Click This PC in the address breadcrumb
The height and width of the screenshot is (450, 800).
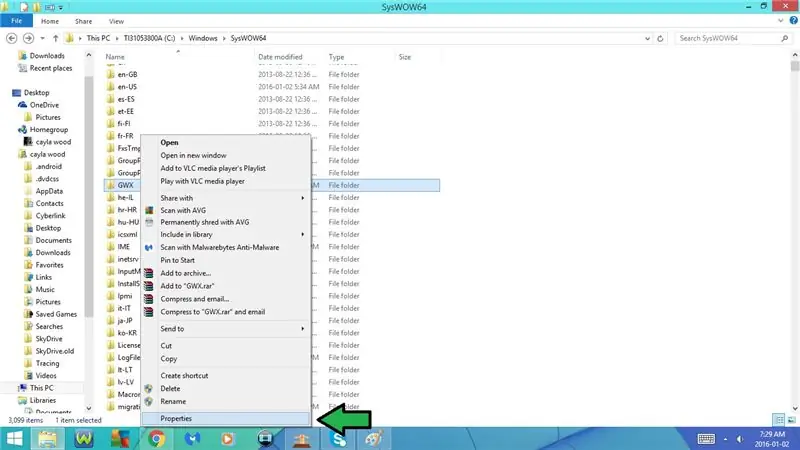(98, 38)
